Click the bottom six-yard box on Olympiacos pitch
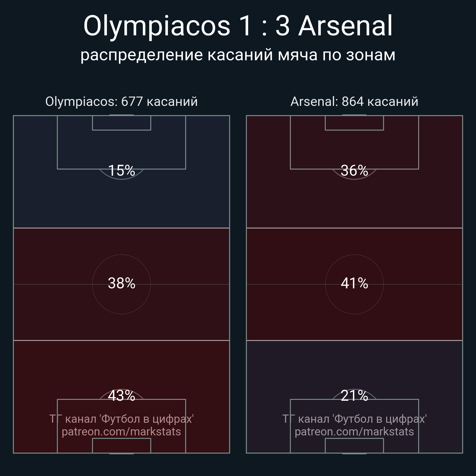 click(x=121, y=445)
